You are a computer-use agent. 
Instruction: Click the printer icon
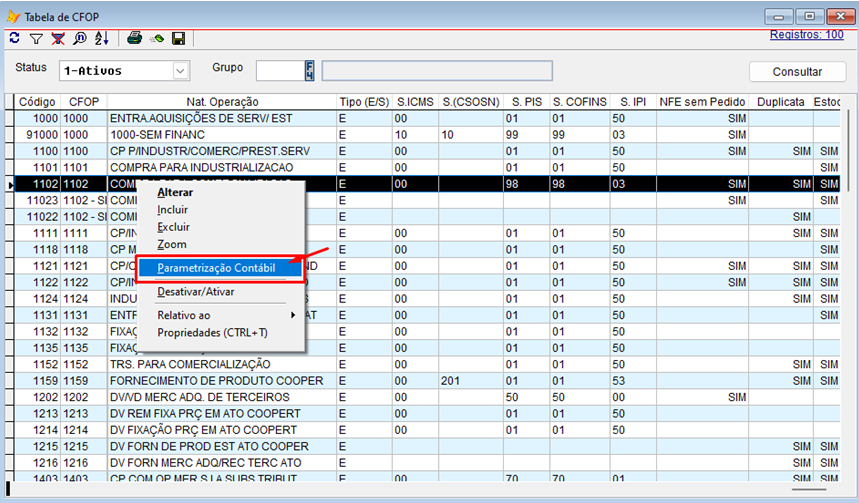coord(134,38)
